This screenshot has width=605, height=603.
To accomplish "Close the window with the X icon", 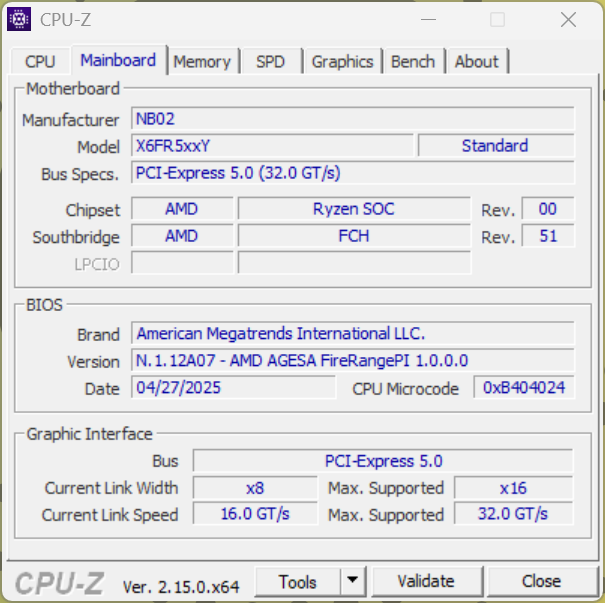I will click(x=568, y=19).
